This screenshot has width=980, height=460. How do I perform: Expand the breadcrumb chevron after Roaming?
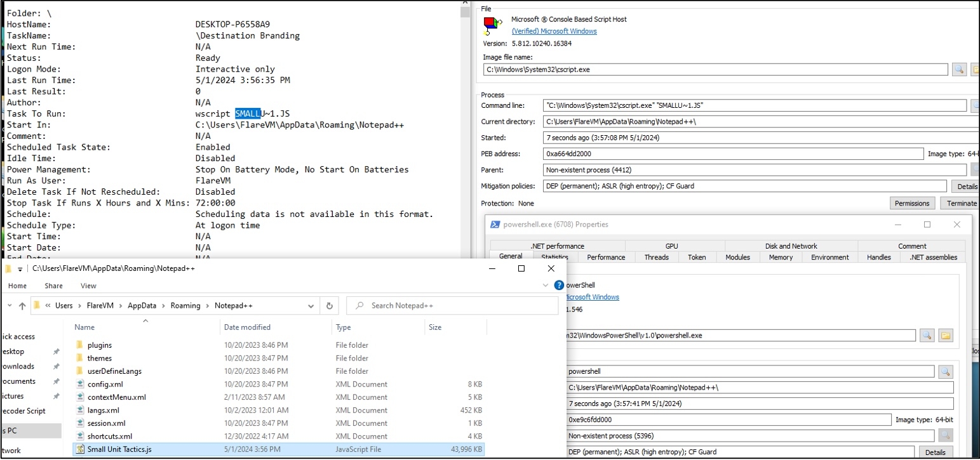(208, 305)
